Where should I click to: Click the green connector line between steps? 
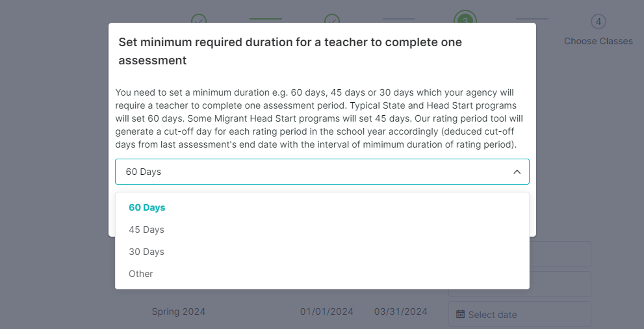tap(266, 19)
